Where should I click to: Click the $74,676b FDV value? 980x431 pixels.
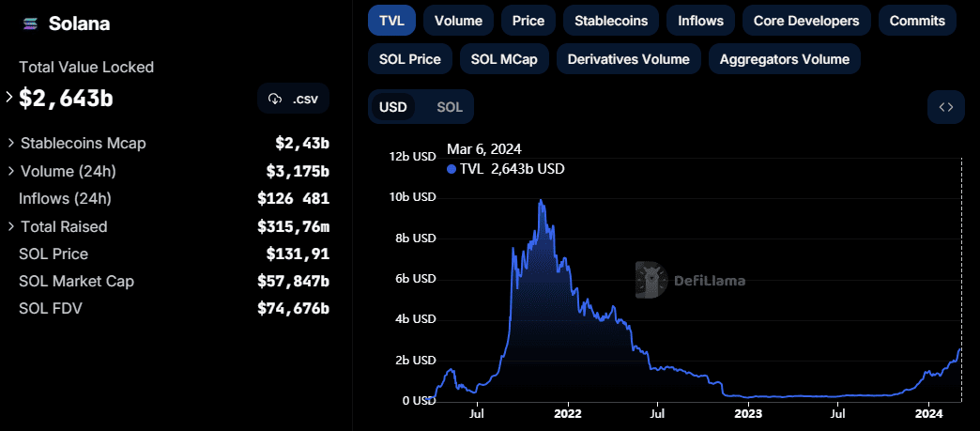[x=293, y=308]
